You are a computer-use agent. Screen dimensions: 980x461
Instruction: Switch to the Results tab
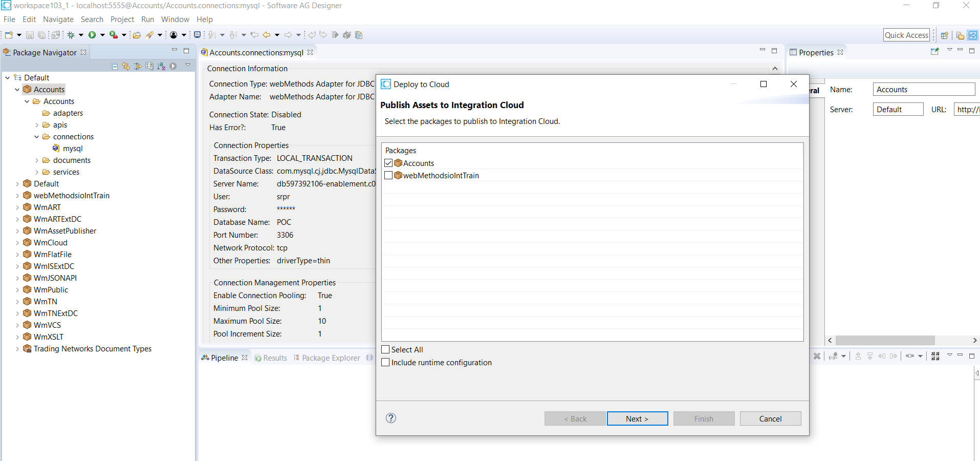point(271,358)
